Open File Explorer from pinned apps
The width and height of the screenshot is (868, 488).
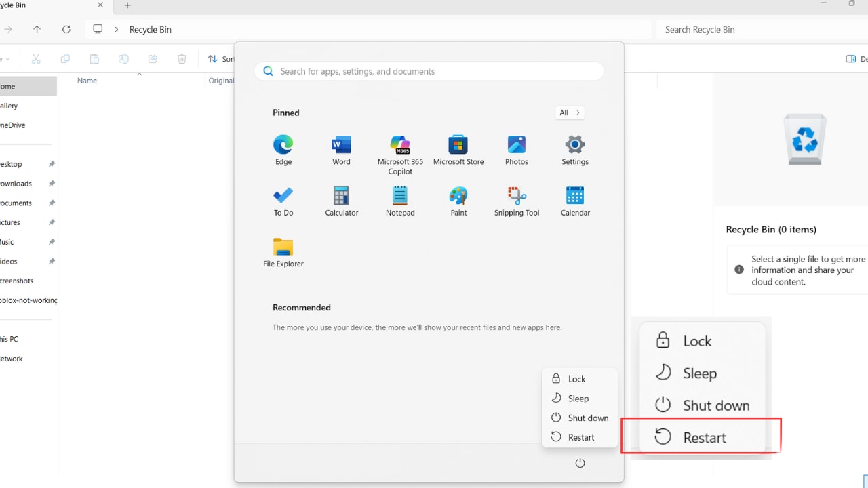283,252
